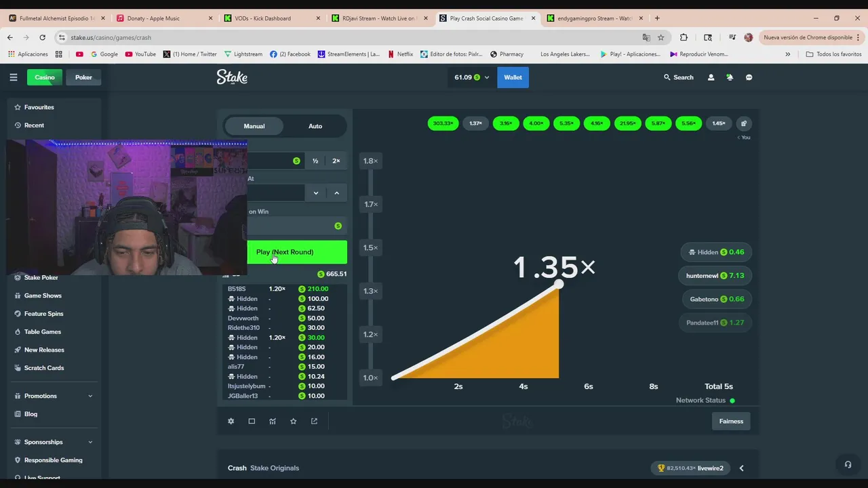Switch to Auto betting mode
Screen dimensions: 868x488
click(315, 126)
